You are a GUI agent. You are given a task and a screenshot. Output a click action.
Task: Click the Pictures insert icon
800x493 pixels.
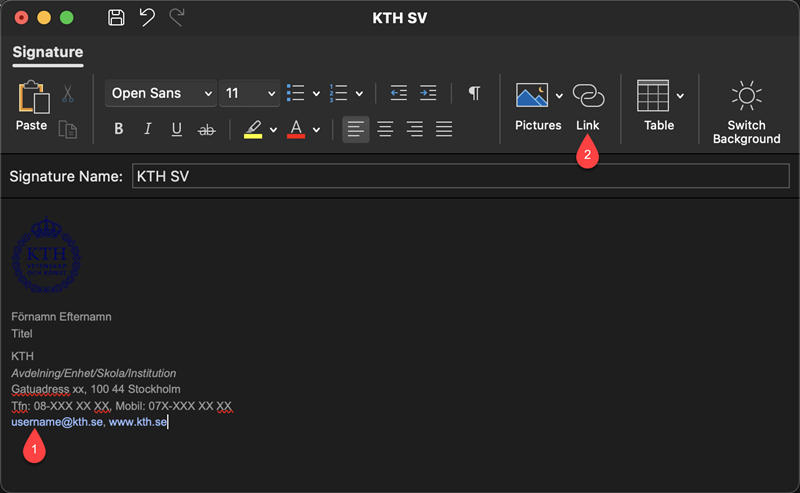[532, 95]
